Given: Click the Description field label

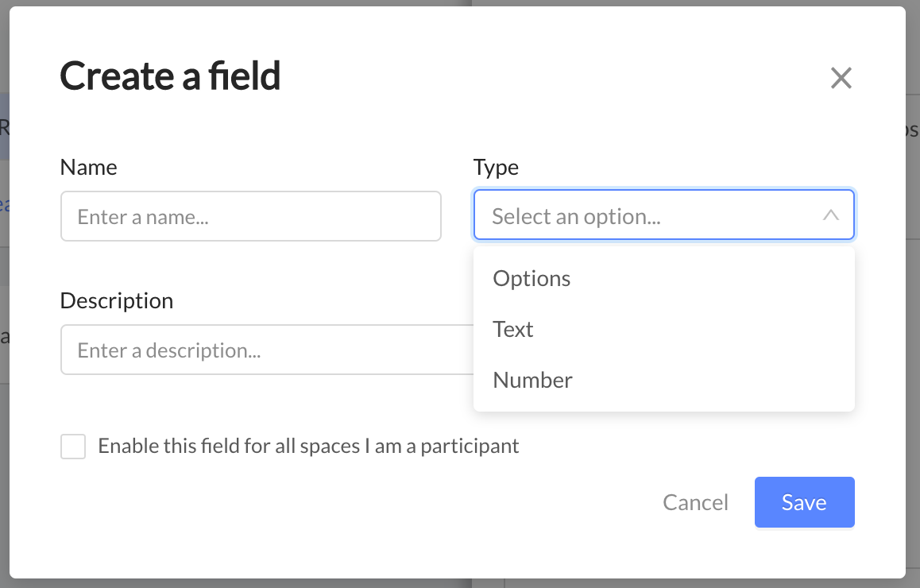Looking at the screenshot, I should click(116, 301).
